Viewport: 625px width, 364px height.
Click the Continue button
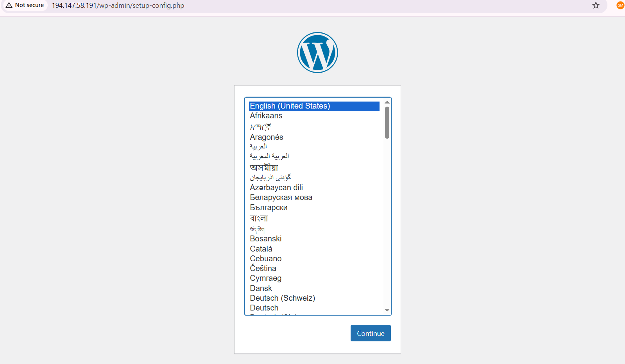tap(371, 333)
